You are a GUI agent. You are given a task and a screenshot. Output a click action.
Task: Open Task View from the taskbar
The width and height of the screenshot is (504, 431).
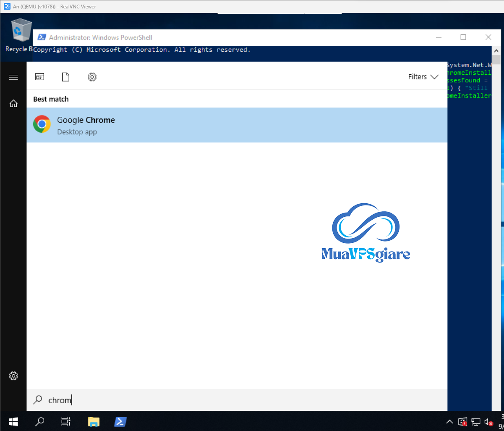(66, 421)
